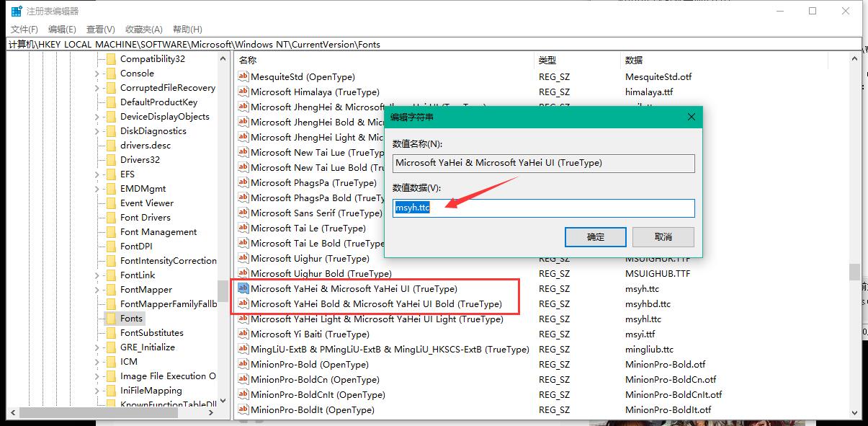Open the 文件(F) menu

[24, 30]
